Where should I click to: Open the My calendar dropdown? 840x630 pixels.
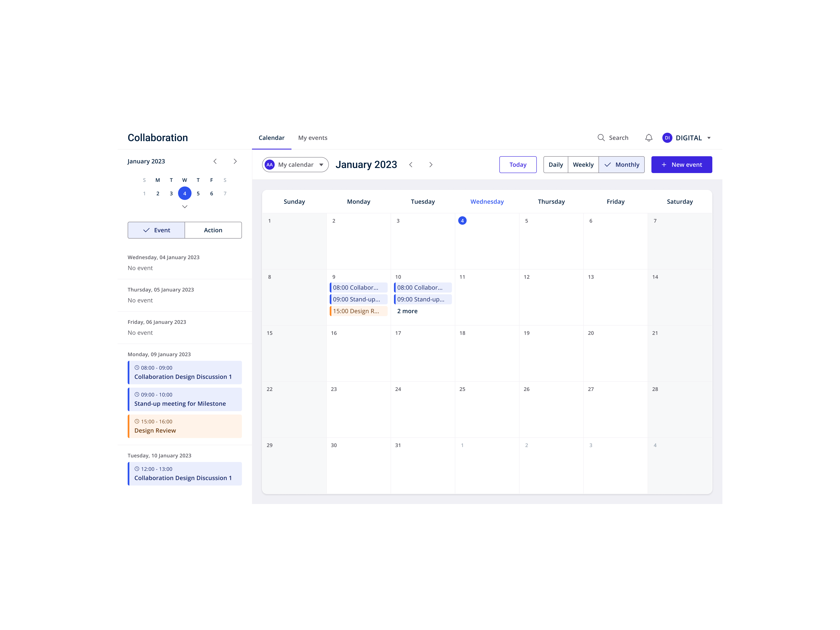[x=295, y=164]
